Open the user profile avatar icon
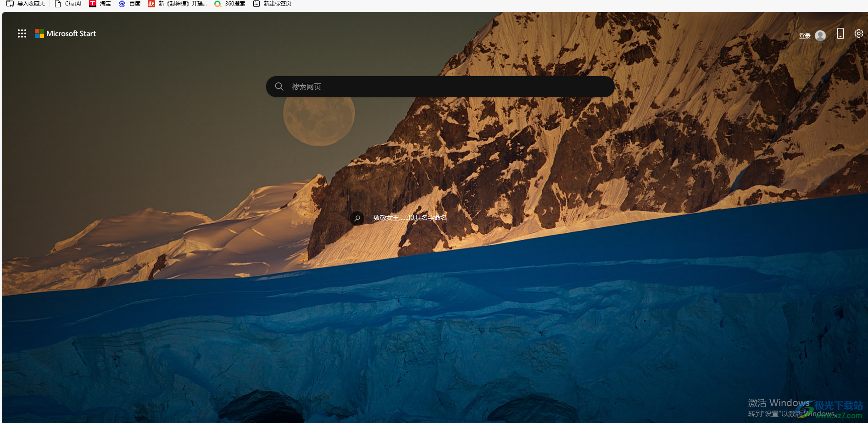868x423 pixels. pyautogui.click(x=820, y=35)
